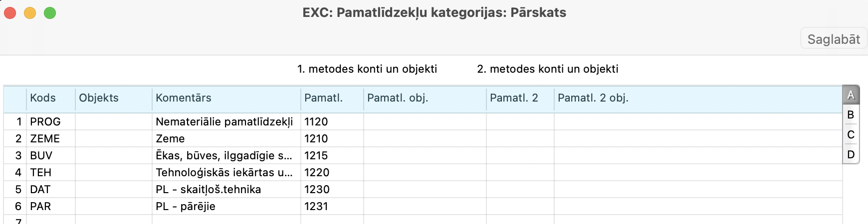Click the Komentārs column header
868x224 pixels.
coord(225,98)
